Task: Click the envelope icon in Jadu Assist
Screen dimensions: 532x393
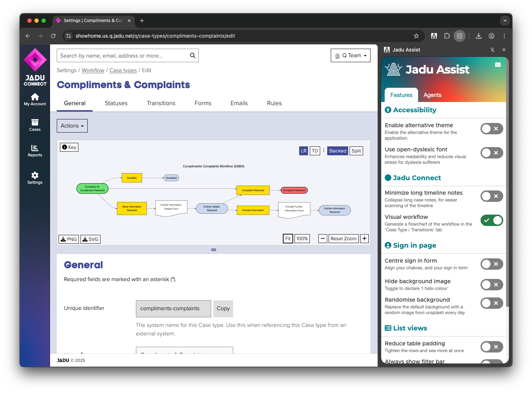Action: click(x=498, y=65)
